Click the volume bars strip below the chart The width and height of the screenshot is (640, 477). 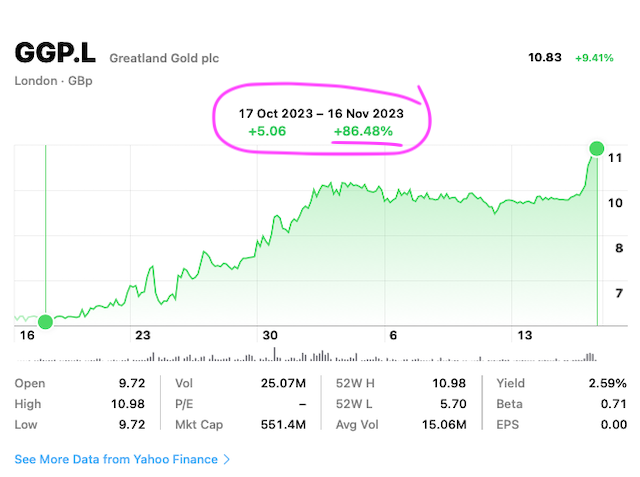[x=306, y=355]
